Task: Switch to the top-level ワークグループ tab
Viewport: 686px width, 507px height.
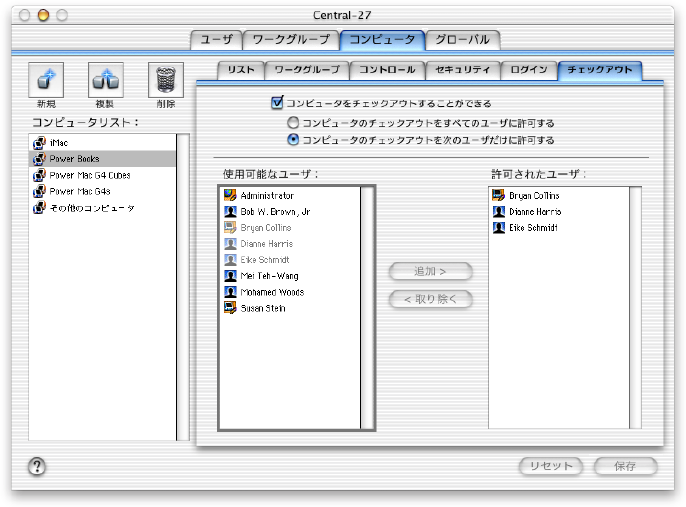Action: pyautogui.click(x=291, y=40)
